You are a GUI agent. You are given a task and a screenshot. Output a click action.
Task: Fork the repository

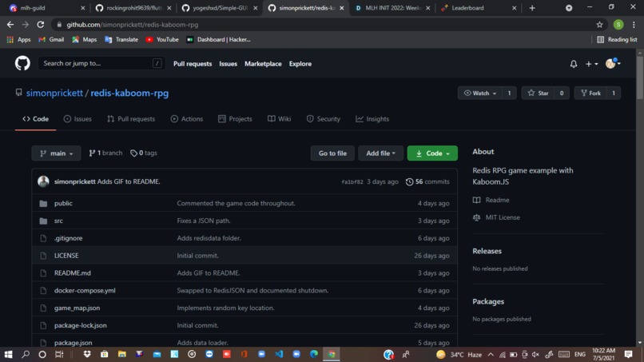click(590, 93)
